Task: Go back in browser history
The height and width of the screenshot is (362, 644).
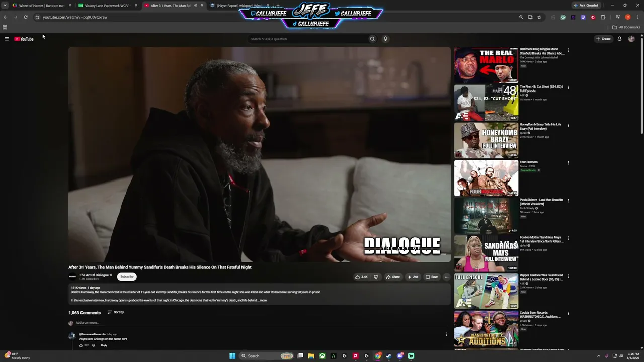Action: click(6, 17)
